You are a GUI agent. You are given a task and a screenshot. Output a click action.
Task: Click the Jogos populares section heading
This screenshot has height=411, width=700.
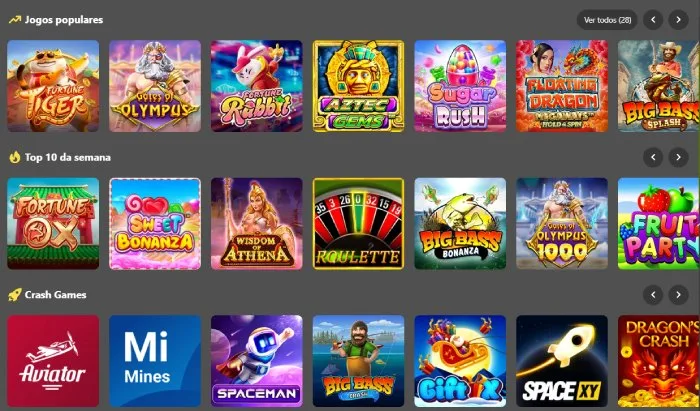click(x=64, y=20)
